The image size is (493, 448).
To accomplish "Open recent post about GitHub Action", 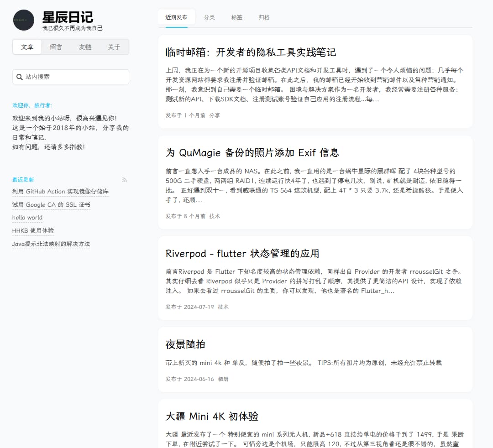I will (60, 192).
